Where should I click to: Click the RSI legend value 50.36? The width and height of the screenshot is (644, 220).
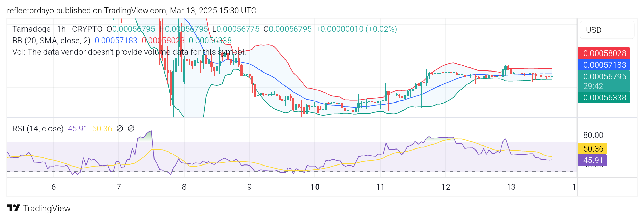coord(102,129)
